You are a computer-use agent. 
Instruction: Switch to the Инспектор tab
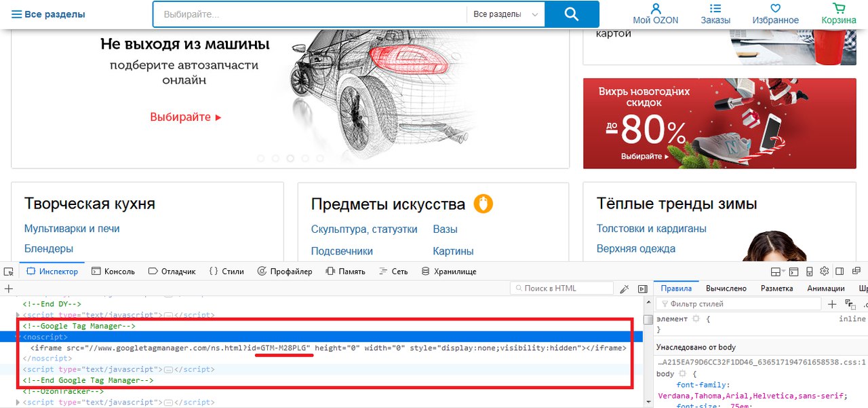52,272
